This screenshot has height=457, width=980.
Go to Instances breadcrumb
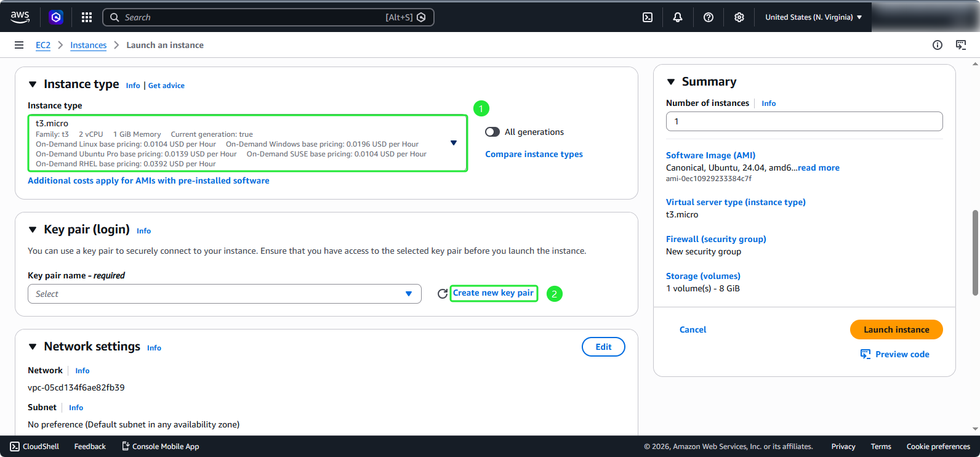88,45
